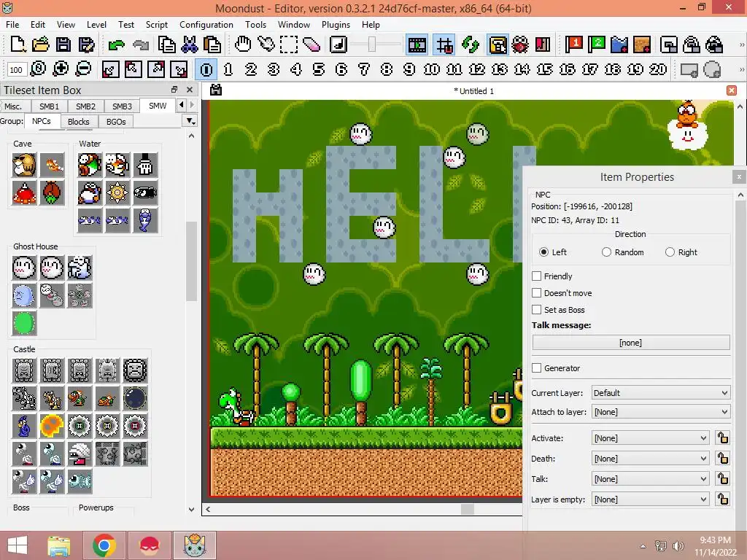Close the Untitled 1 level tab
The image size is (747, 560).
pyautogui.click(x=732, y=90)
